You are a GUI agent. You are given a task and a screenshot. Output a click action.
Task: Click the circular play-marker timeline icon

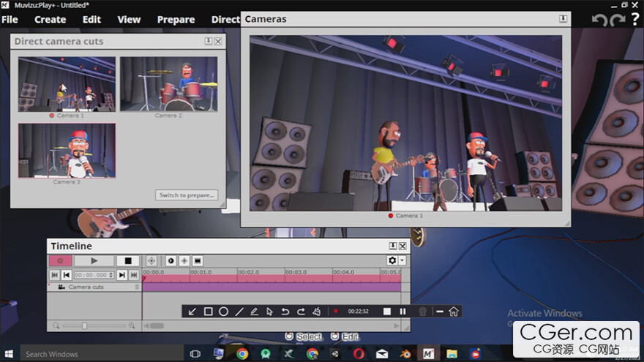pos(171,260)
